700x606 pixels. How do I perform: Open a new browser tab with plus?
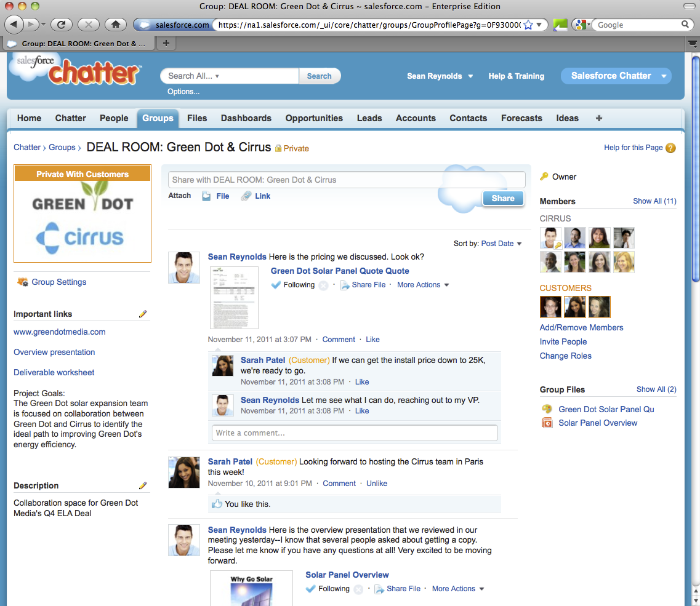point(166,43)
